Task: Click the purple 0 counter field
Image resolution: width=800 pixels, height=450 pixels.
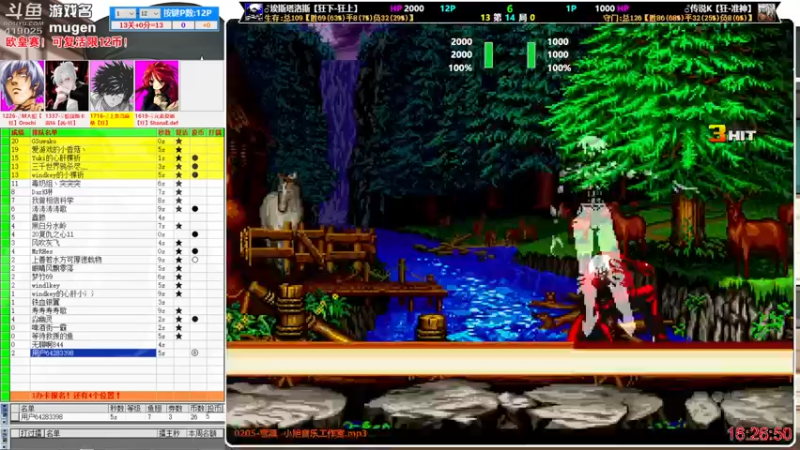Action: tap(183, 25)
